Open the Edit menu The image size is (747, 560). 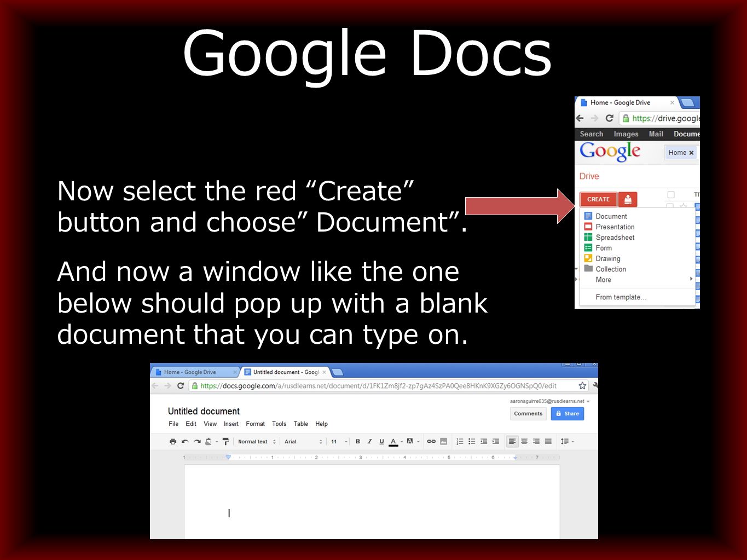point(191,424)
